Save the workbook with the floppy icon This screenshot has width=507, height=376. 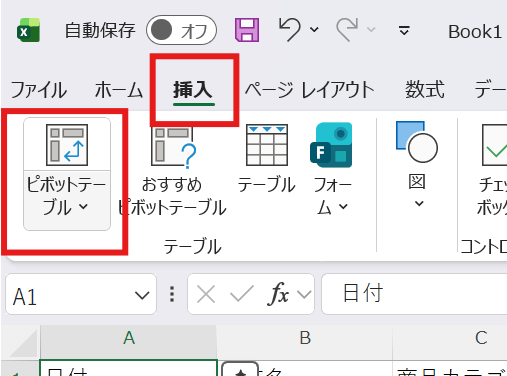247,30
